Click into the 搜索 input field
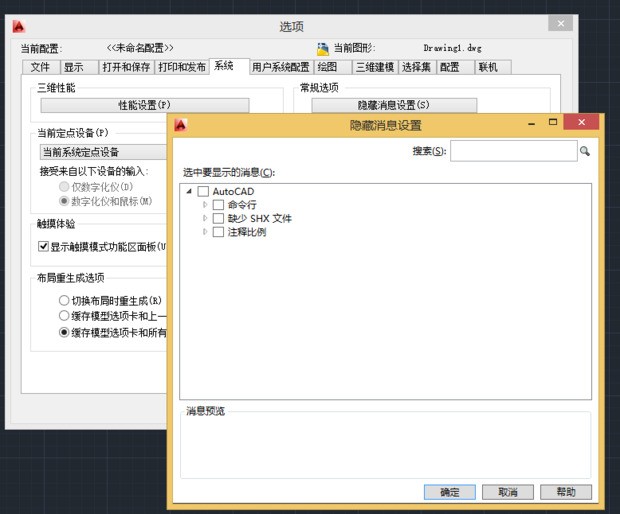620x514 pixels. click(514, 151)
